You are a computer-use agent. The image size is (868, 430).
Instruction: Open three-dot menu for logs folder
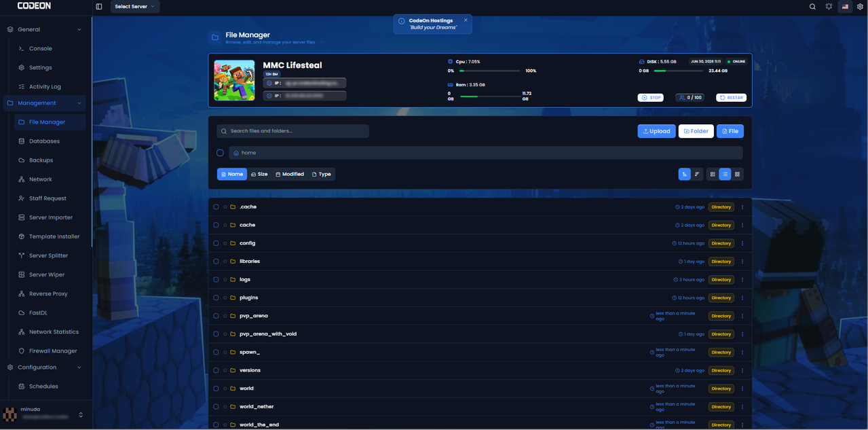[742, 280]
